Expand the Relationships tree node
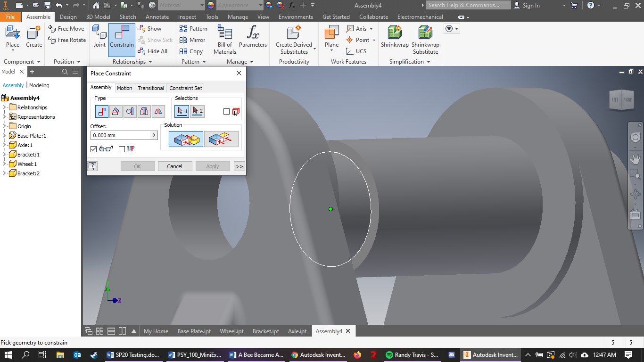The image size is (644, 362). pos(4,107)
